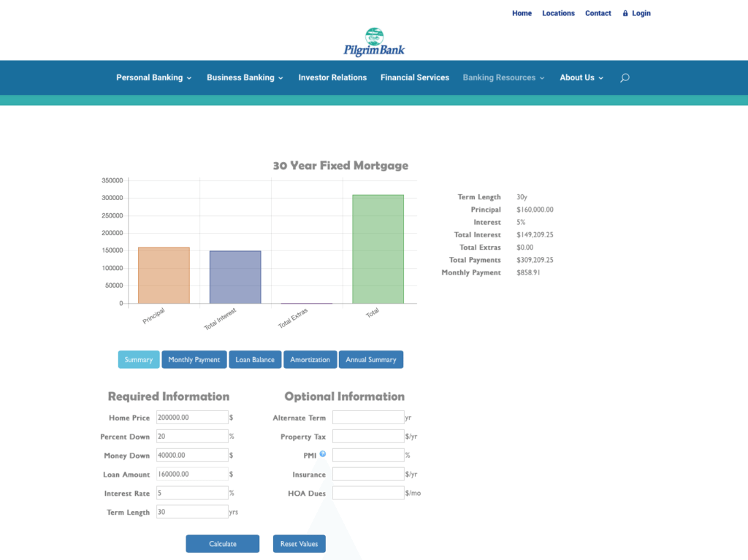Expand the Personal Banking dropdown menu

(153, 77)
